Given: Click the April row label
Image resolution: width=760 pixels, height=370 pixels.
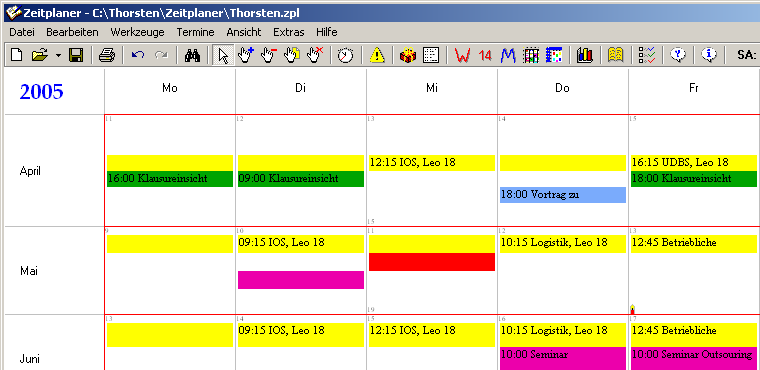Looking at the screenshot, I should [x=31, y=171].
